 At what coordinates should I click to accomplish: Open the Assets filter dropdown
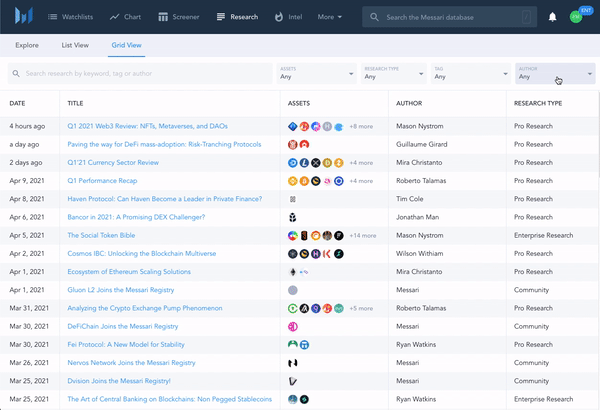coord(316,74)
